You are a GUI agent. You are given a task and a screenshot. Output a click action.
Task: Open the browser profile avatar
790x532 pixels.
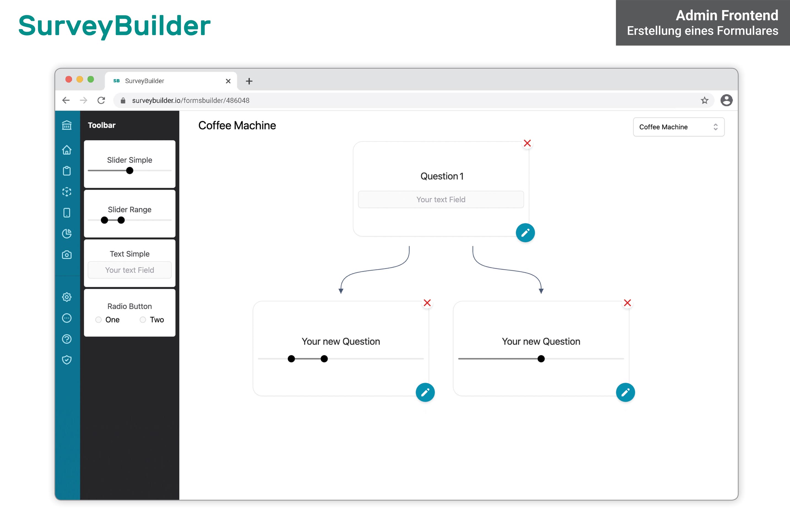[727, 100]
